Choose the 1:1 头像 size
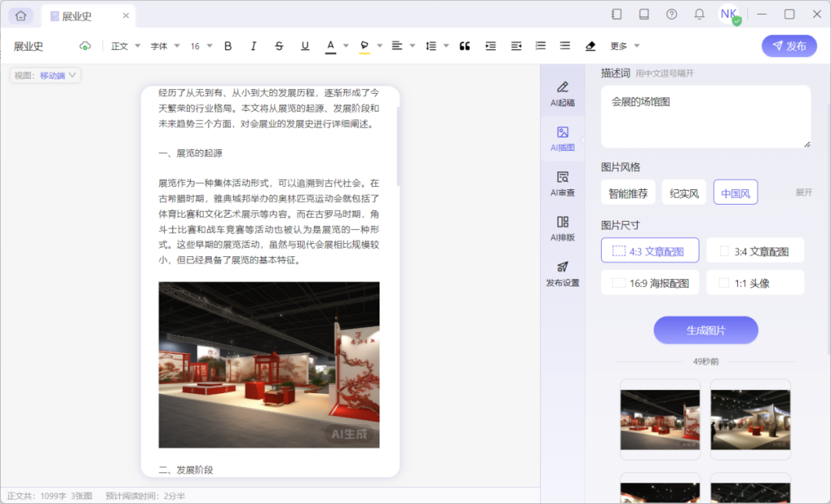 tap(756, 282)
